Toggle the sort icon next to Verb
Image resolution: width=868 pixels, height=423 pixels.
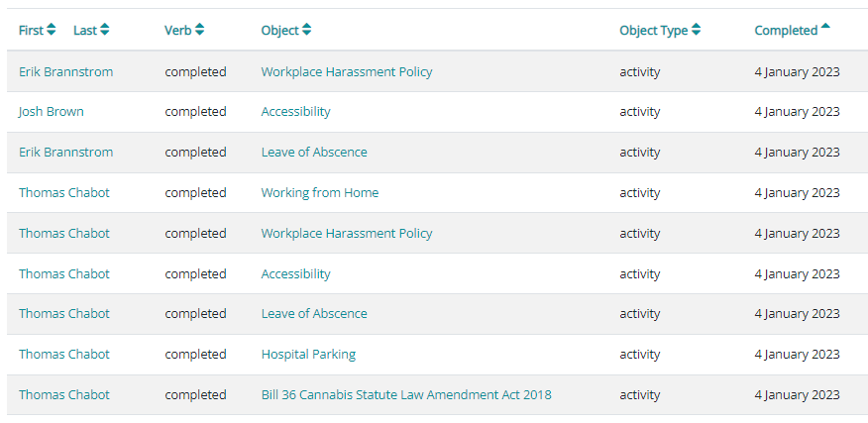[200, 31]
